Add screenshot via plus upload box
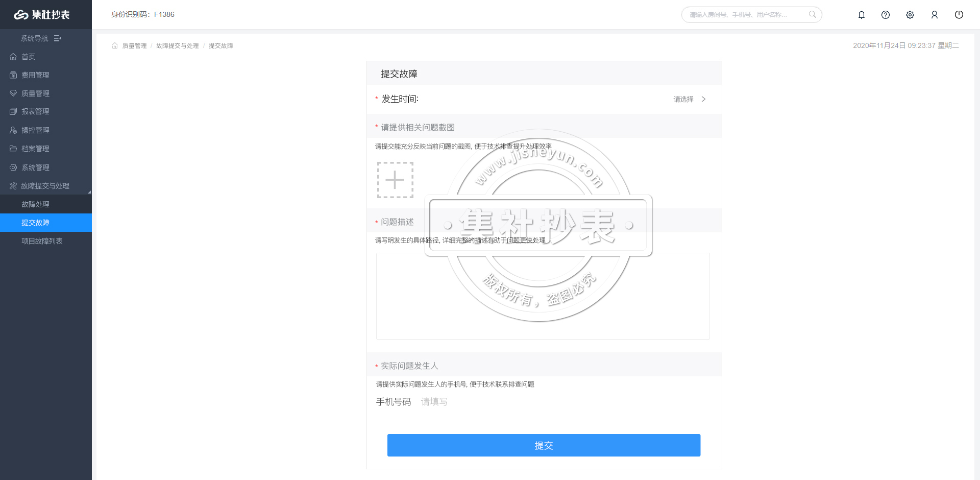Viewport: 980px width, 480px height. 395,180
